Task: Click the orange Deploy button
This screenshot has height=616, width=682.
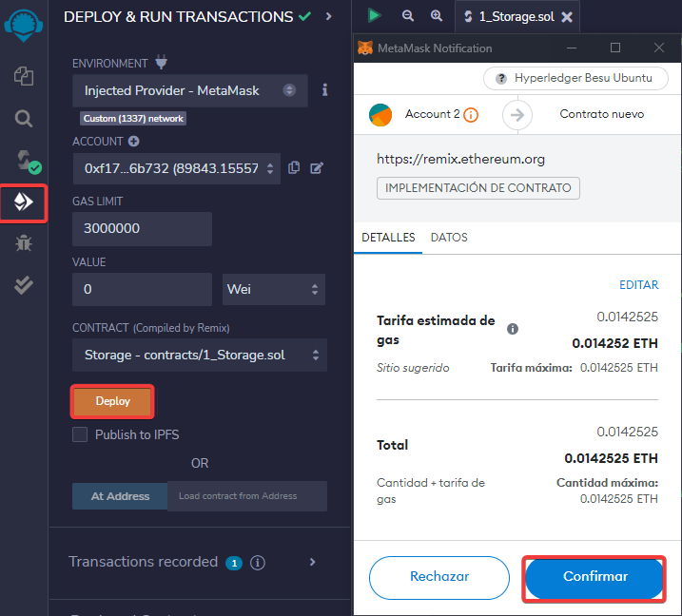Action: [112, 402]
